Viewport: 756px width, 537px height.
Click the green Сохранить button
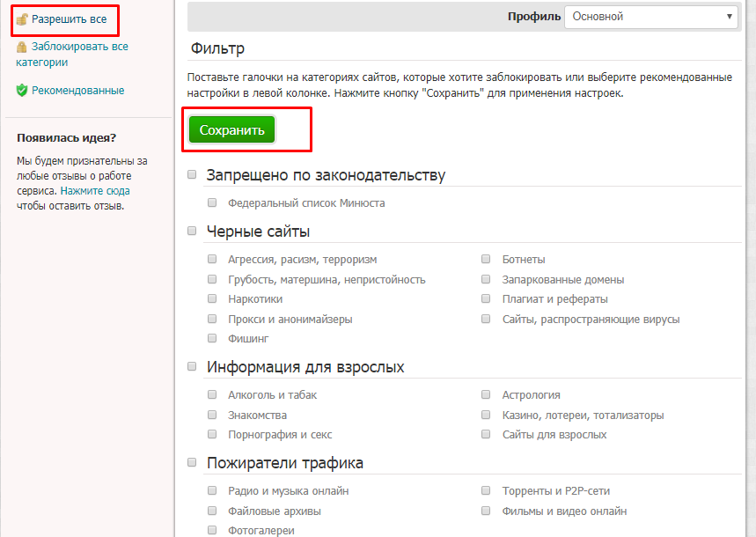pyautogui.click(x=232, y=129)
